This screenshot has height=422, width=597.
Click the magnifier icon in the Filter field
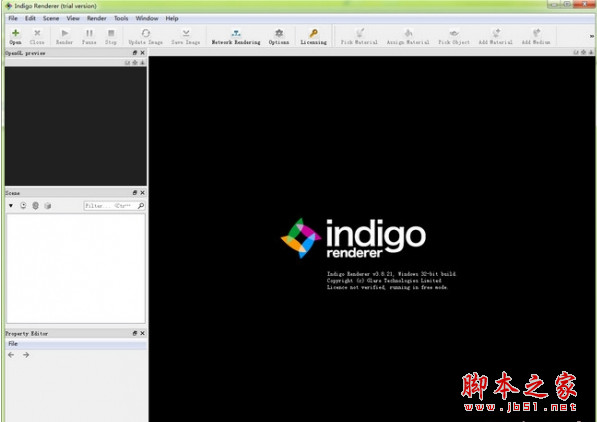[x=141, y=206]
